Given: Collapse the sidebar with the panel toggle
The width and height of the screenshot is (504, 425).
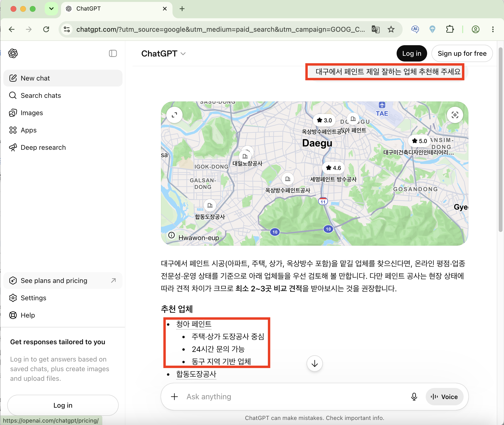Looking at the screenshot, I should point(113,54).
